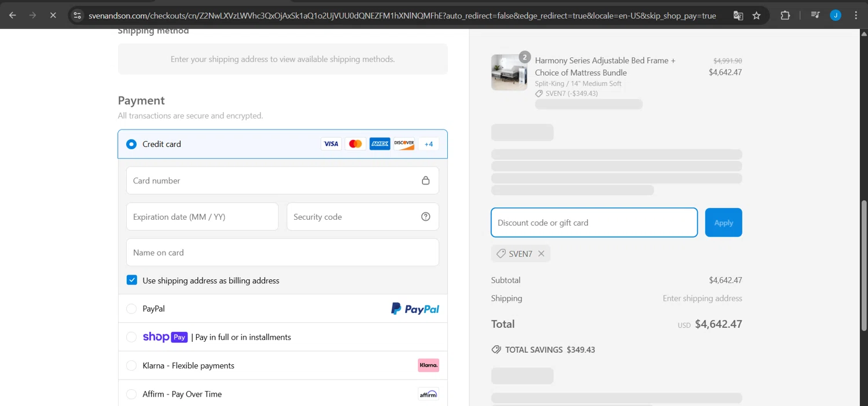Apply the discount code
Viewport: 868px width, 406px height.
click(723, 223)
